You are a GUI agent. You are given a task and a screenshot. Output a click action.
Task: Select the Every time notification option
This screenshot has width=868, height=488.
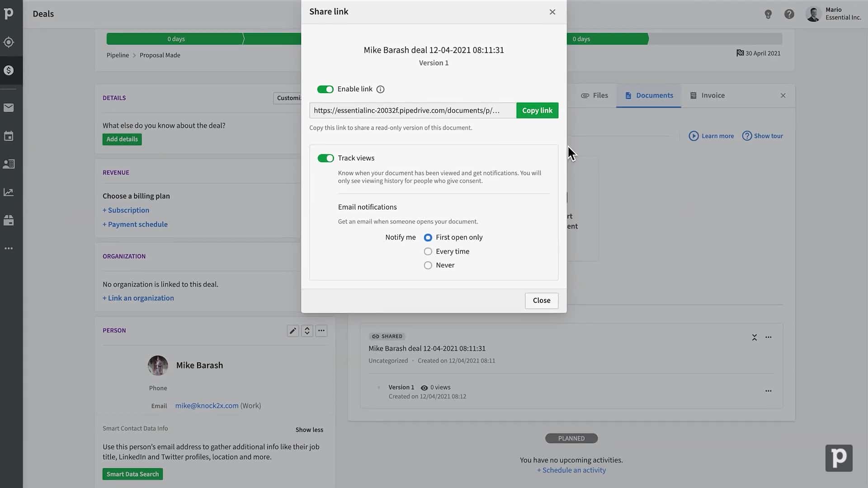tap(428, 251)
